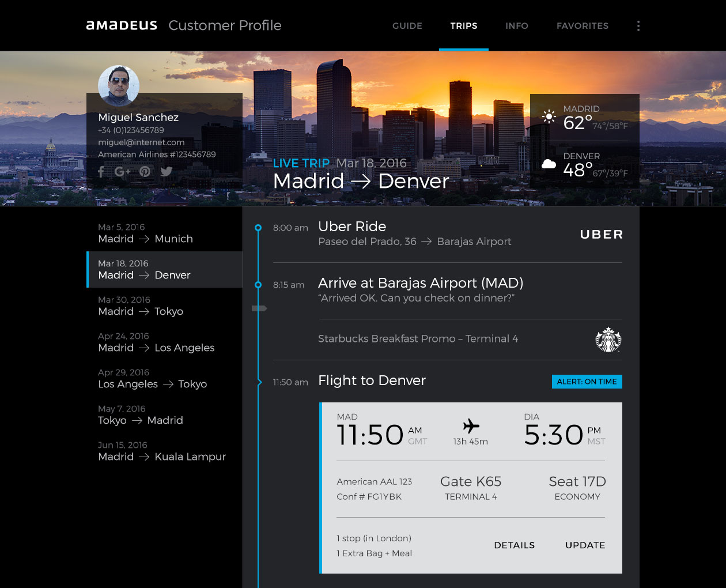Switch to the INFO tab
Image resolution: width=726 pixels, height=588 pixels.
(x=517, y=26)
